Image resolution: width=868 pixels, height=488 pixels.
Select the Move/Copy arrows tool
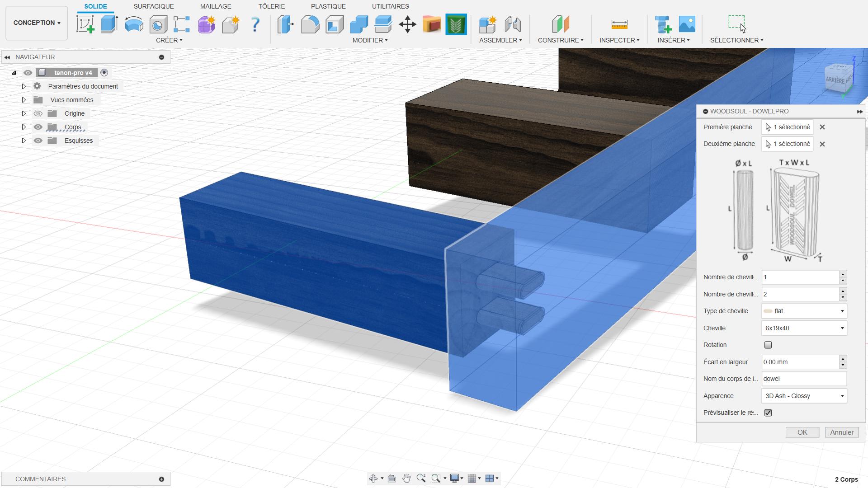pyautogui.click(x=407, y=24)
